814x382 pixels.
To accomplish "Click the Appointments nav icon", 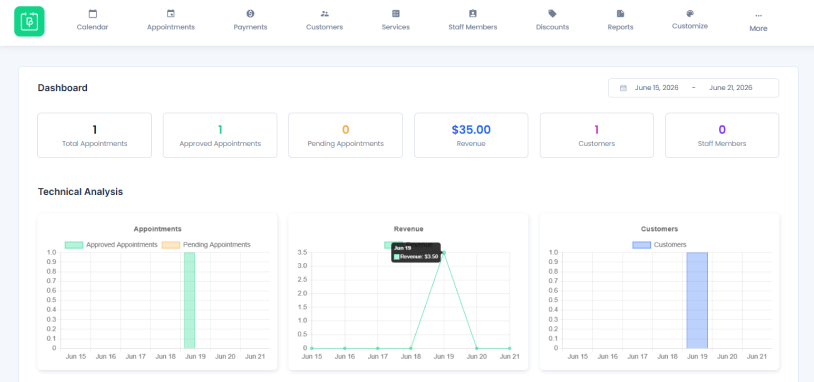I will [171, 14].
